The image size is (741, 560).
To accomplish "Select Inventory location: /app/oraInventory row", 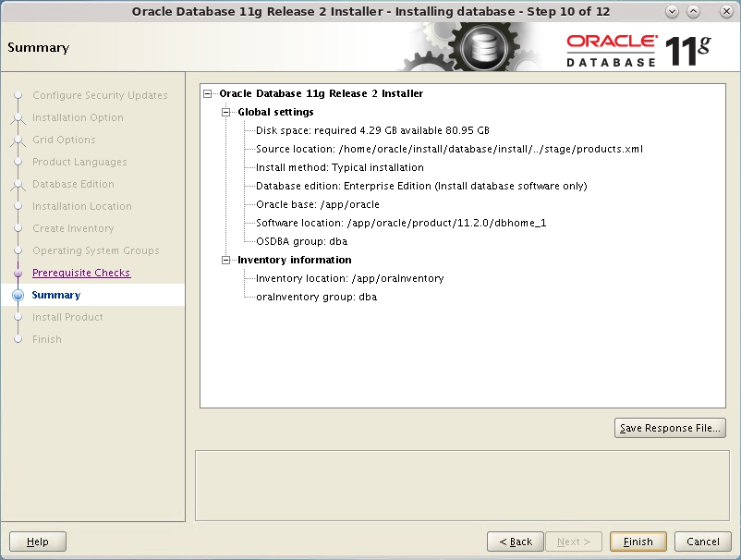I will (x=349, y=278).
